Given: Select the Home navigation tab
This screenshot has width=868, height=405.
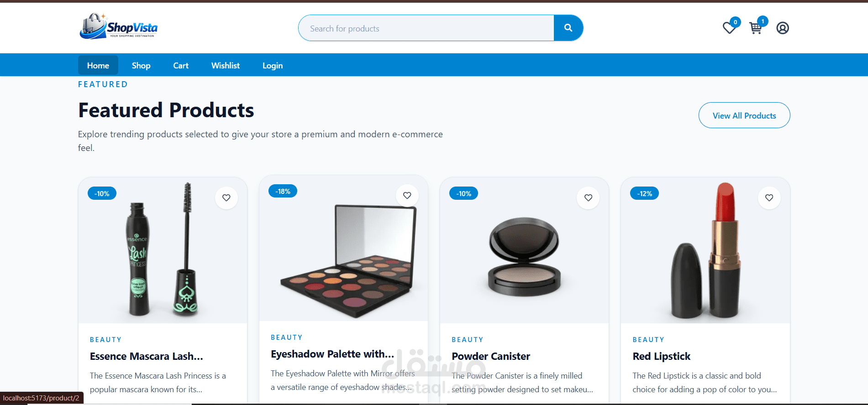Looking at the screenshot, I should (98, 65).
